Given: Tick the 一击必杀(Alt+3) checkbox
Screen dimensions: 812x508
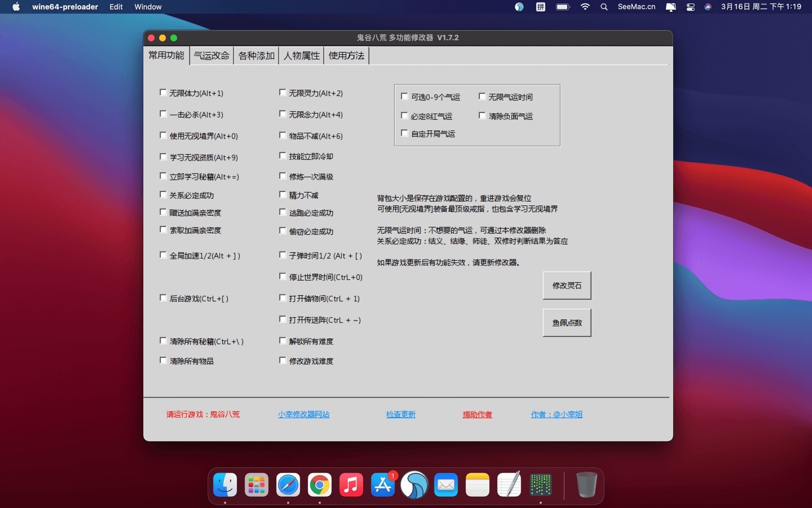Looking at the screenshot, I should [164, 114].
